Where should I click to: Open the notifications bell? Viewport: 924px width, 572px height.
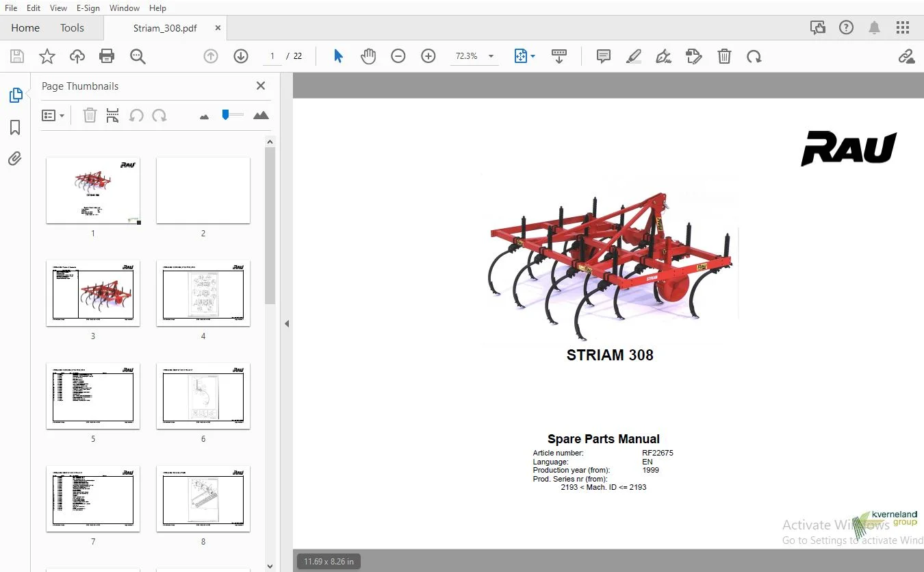coord(875,27)
